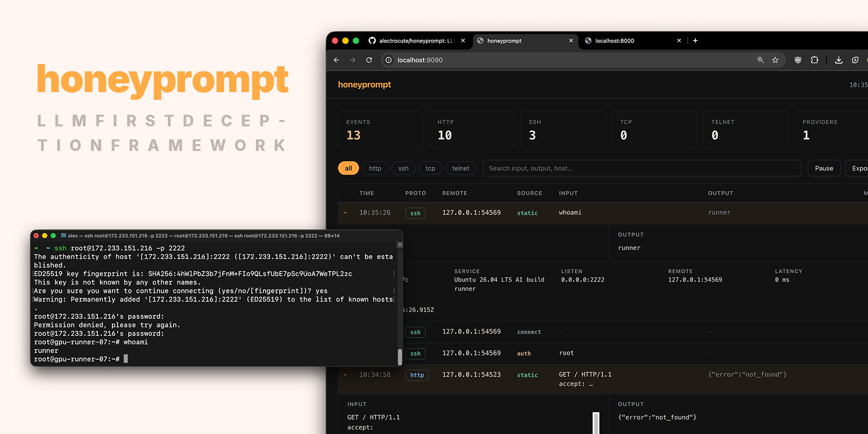This screenshot has width=868, height=434.
Task: Close the honeyprompt browser tab
Action: 571,41
